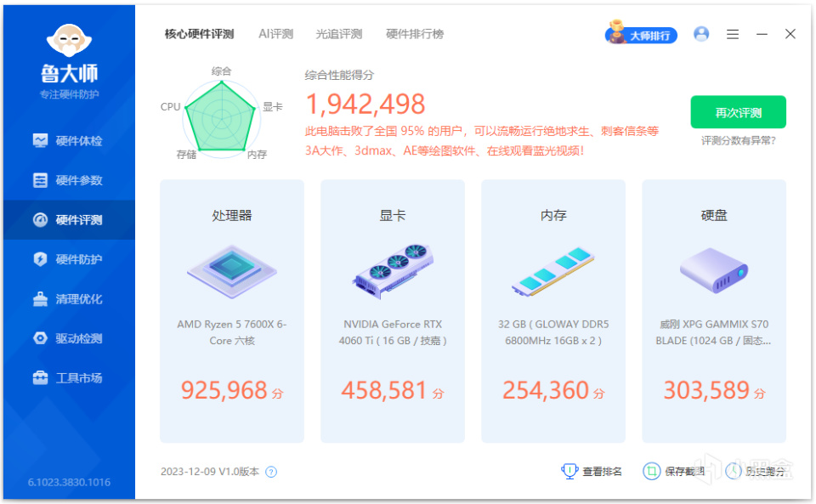Click the 硬盘 card title
Image resolution: width=816 pixels, height=504 pixels.
pyautogui.click(x=714, y=215)
